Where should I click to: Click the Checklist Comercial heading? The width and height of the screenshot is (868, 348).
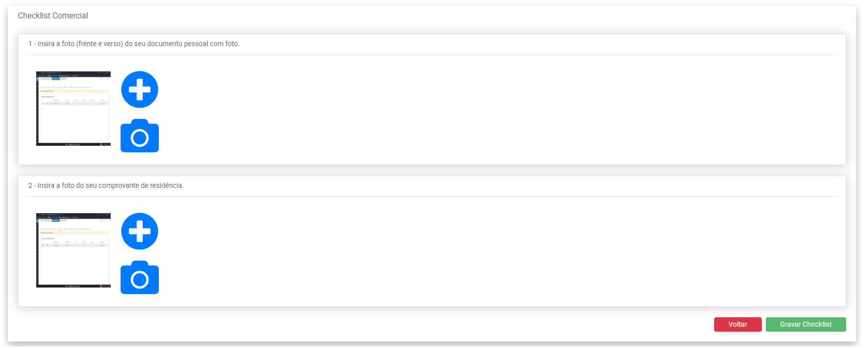tap(53, 16)
